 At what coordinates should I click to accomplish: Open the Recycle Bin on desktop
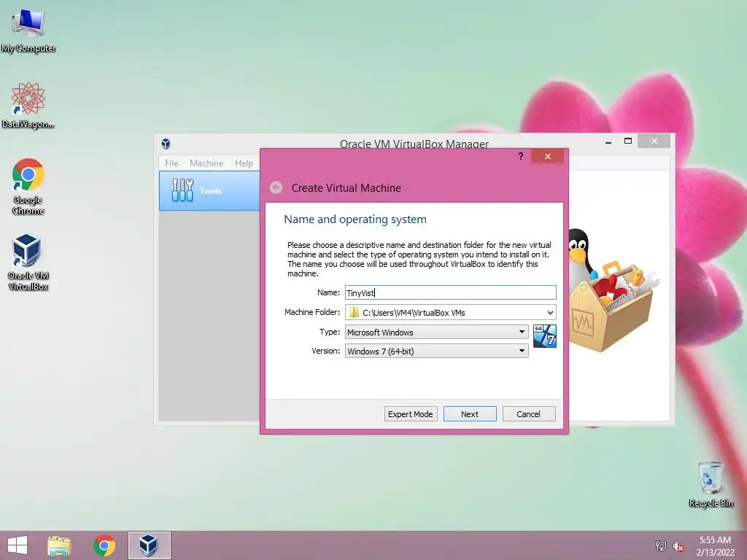[711, 484]
